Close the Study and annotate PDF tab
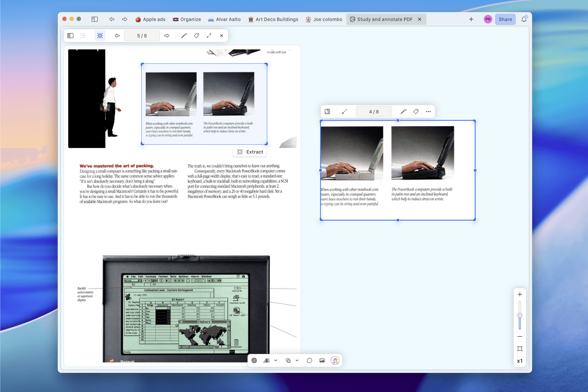 pos(420,19)
